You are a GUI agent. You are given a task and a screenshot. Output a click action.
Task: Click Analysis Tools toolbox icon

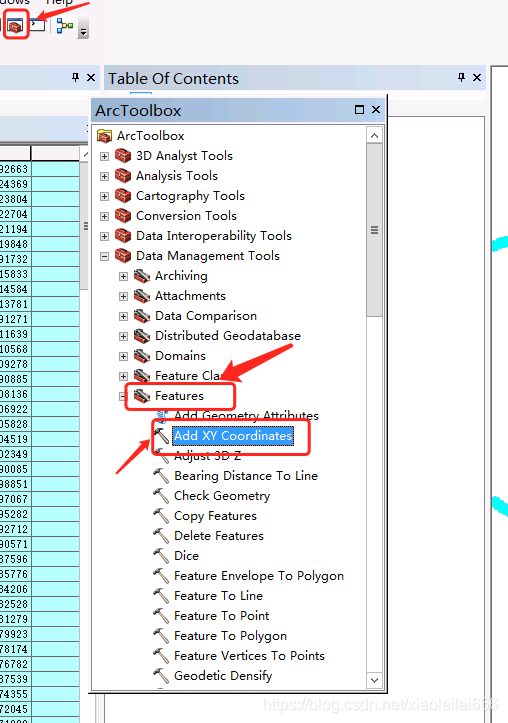click(123, 176)
